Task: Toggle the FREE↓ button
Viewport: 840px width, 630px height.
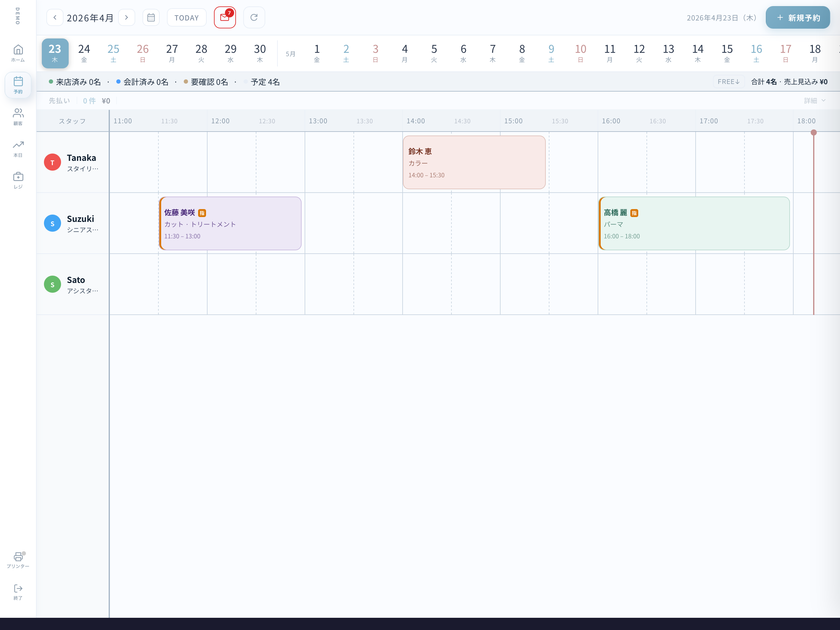Action: [x=728, y=81]
